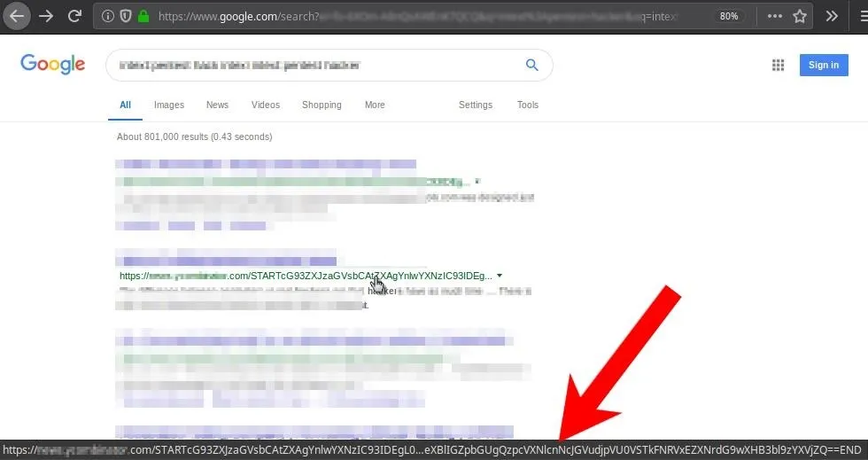The image size is (868, 460).
Task: Switch to the Videos tab
Action: click(265, 105)
